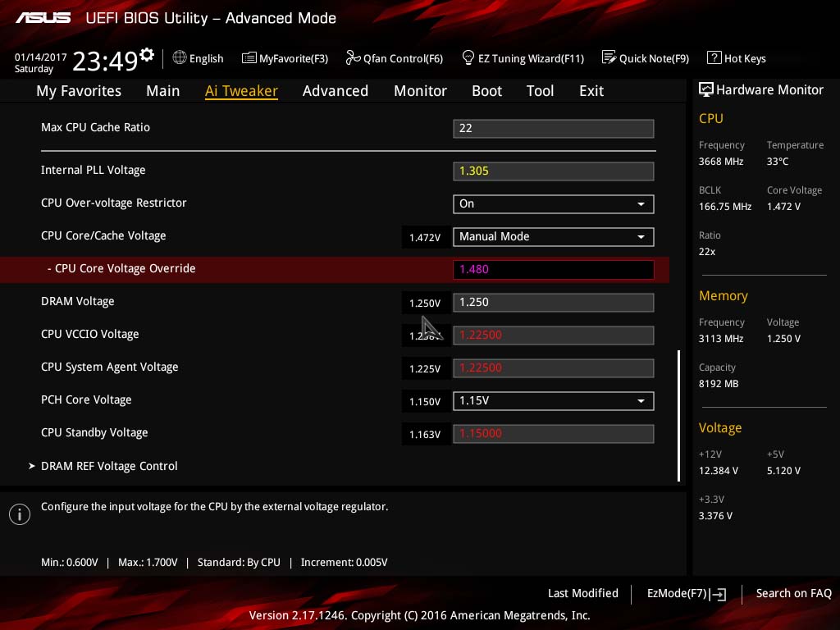Click the Hardware Monitor screen icon
840x630 pixels.
[x=706, y=89]
